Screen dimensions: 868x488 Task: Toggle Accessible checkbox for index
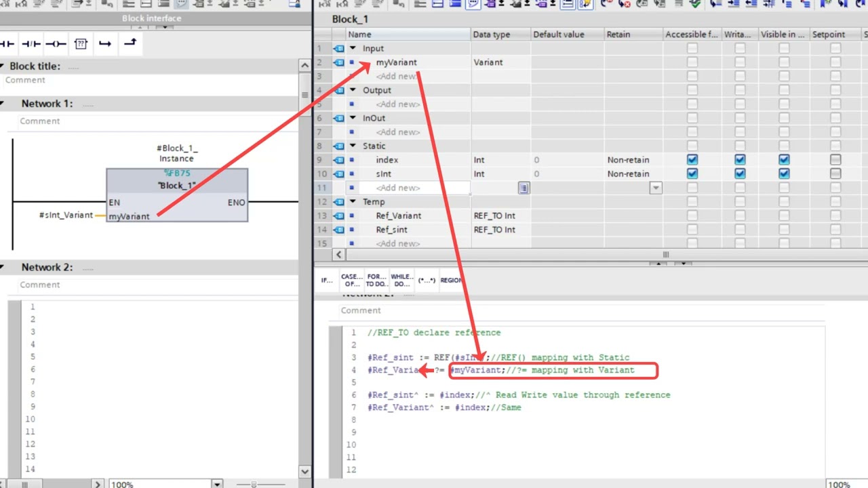click(x=692, y=160)
